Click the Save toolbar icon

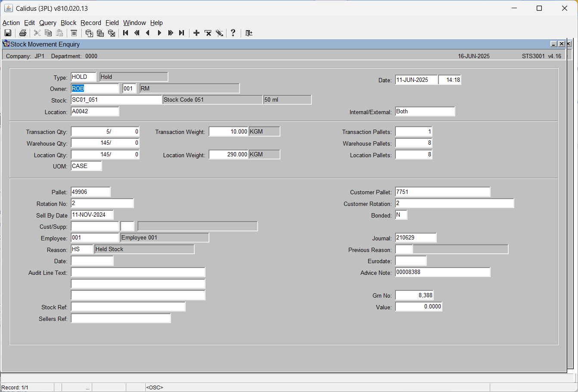8,33
